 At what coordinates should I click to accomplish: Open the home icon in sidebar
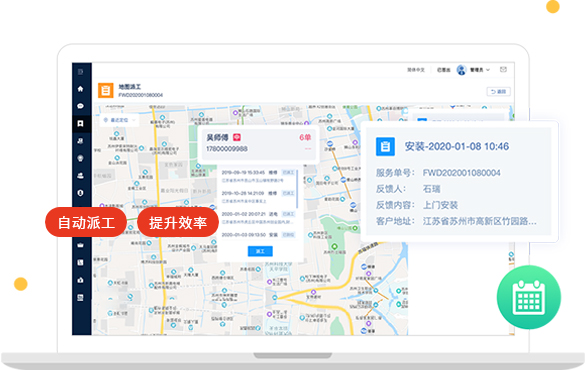(x=81, y=89)
